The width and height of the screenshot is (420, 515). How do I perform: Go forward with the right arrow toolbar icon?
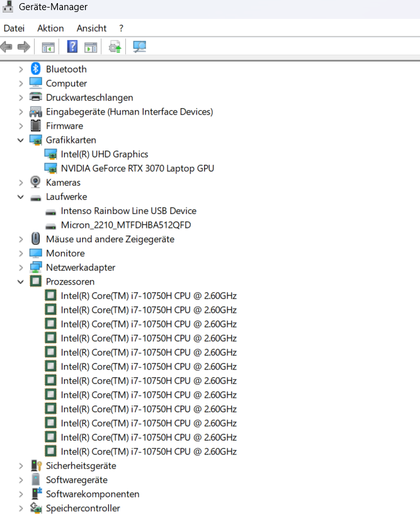(x=24, y=47)
